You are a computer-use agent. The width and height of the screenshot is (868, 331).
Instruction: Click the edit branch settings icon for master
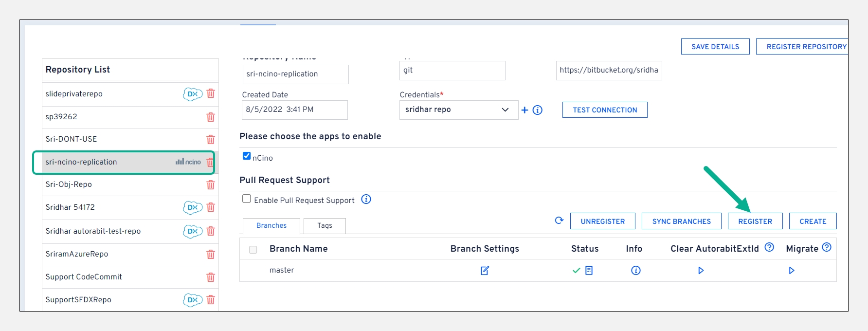485,271
